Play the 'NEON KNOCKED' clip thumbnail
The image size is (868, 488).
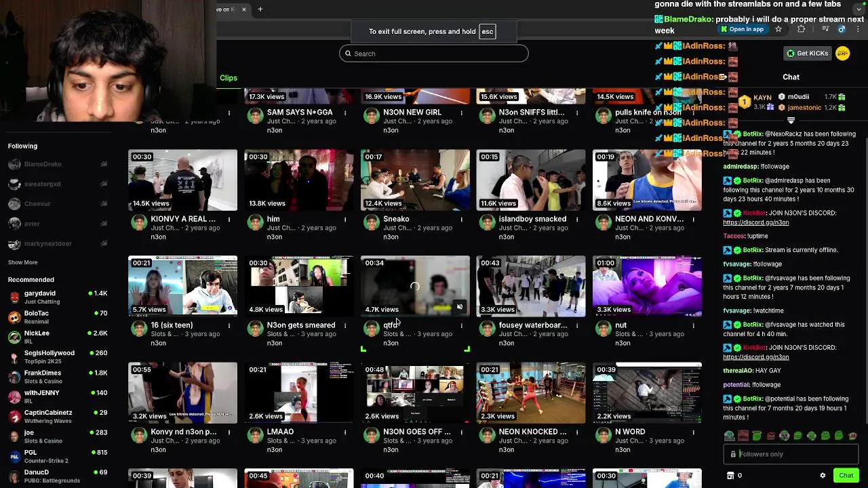click(531, 393)
